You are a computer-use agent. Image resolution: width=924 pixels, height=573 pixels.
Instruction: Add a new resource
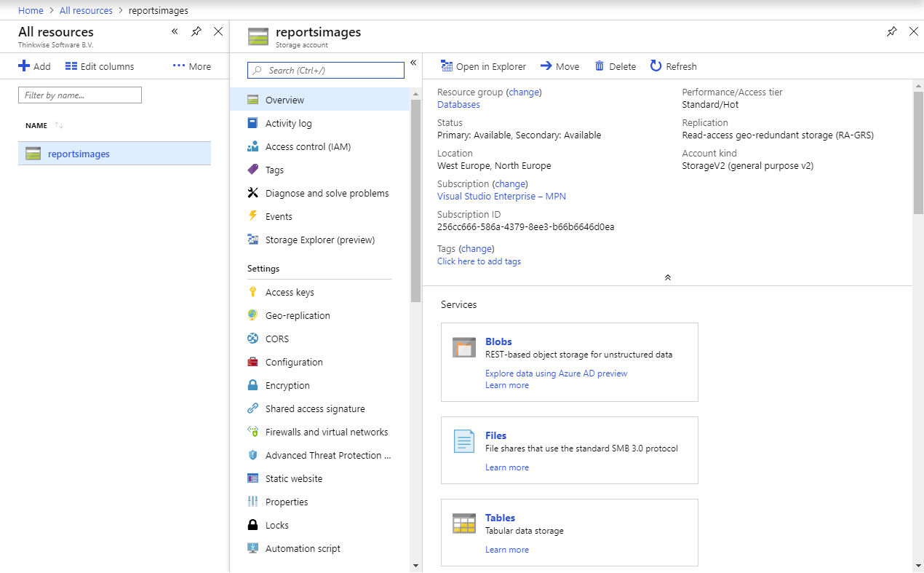point(34,66)
